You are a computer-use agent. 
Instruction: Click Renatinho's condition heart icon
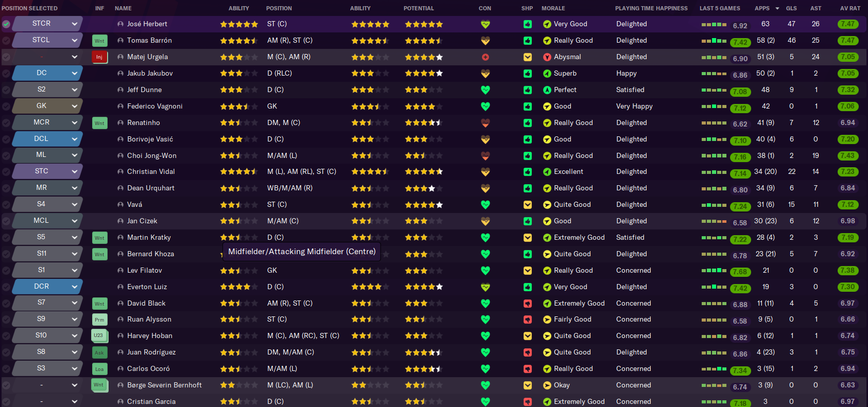click(485, 123)
